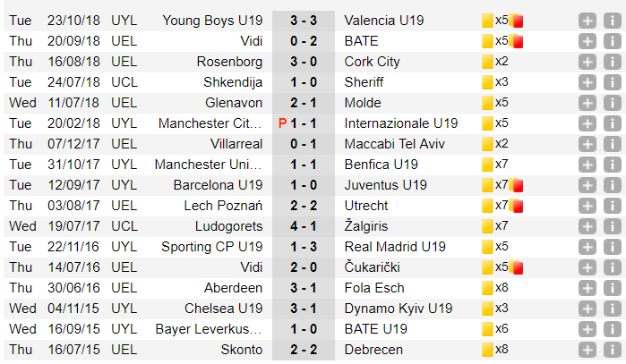This screenshot has width=626, height=364.
Task: Click info icon for Shkendija vs Sheriff
Action: pyautogui.click(x=611, y=81)
